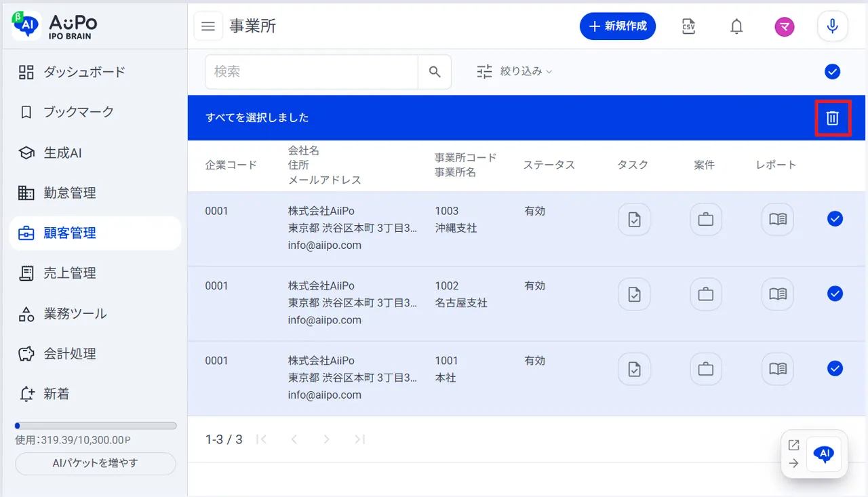Open 業務ツール in the sidebar
This screenshot has height=497, width=868.
[x=96, y=314]
